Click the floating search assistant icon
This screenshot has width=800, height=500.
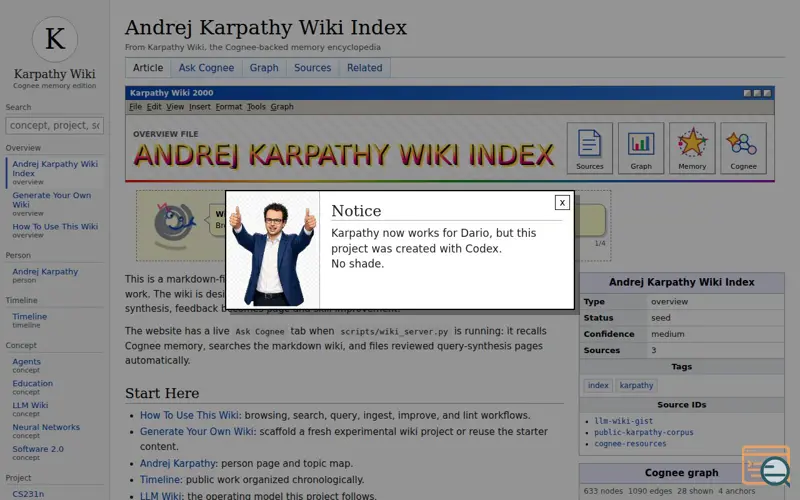pos(766,466)
